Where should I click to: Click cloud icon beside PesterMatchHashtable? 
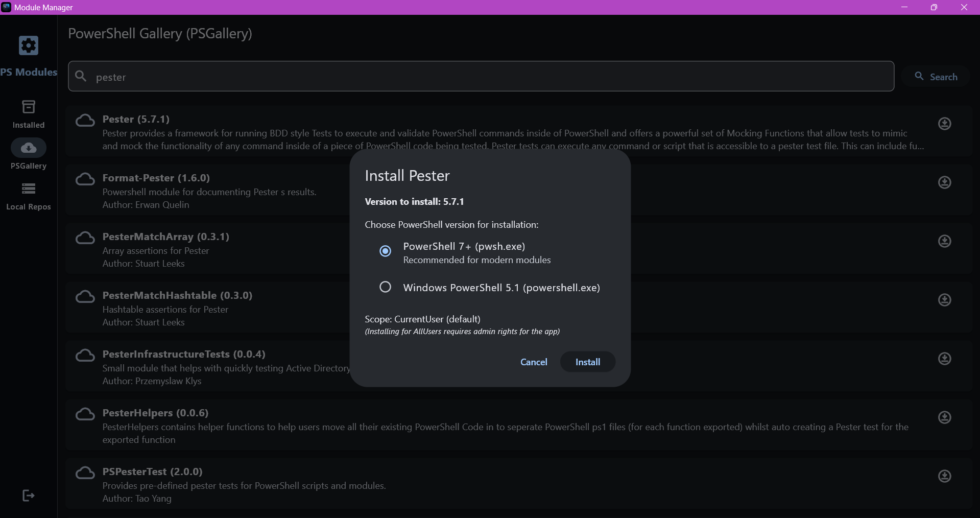[x=85, y=297]
